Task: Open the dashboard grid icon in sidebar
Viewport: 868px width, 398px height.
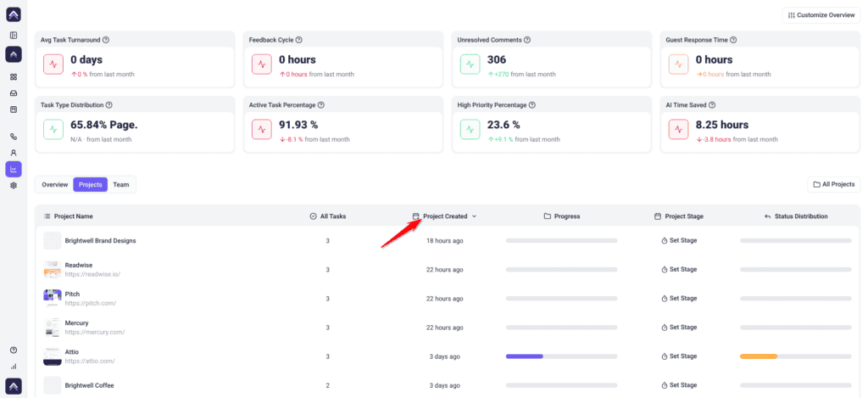Action: pos(14,77)
